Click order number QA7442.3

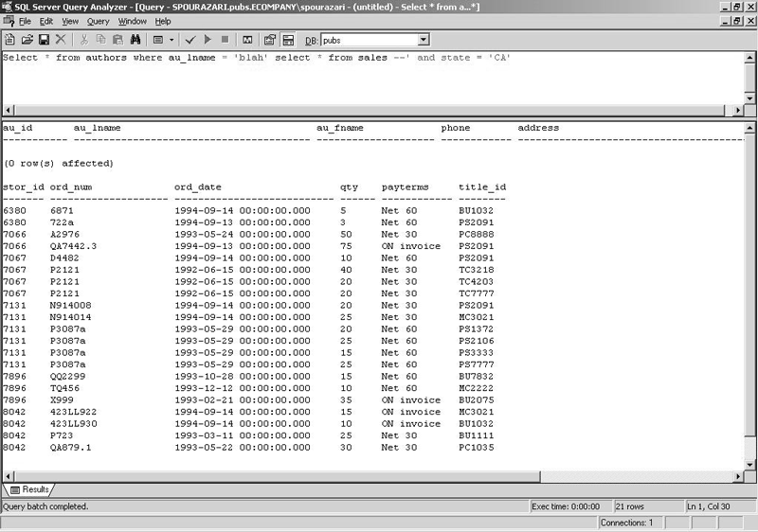pyautogui.click(x=74, y=246)
